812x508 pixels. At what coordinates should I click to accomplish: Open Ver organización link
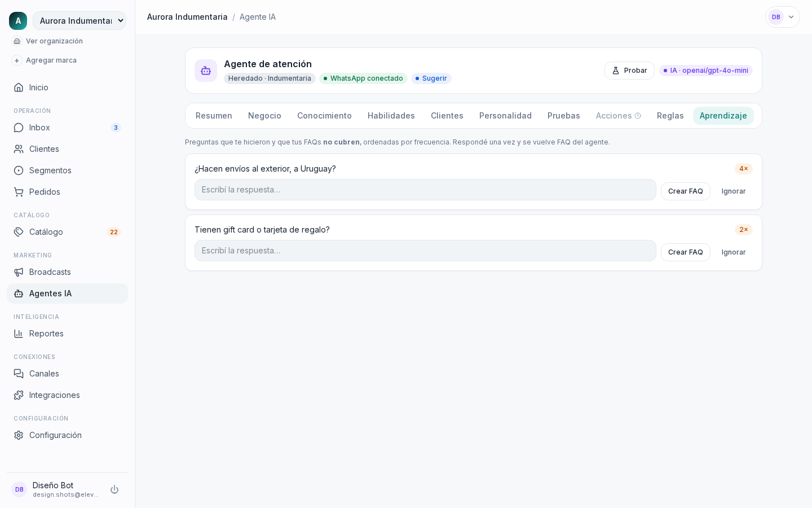(54, 41)
